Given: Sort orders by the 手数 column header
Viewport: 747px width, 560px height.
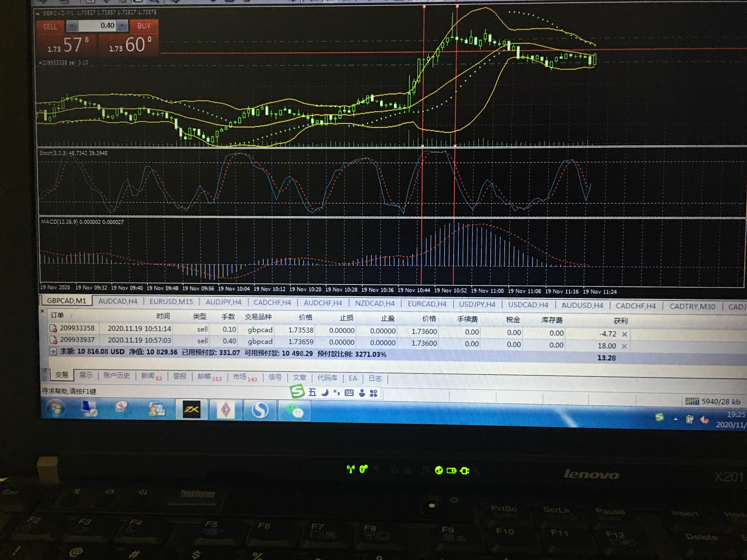Looking at the screenshot, I should (x=228, y=317).
